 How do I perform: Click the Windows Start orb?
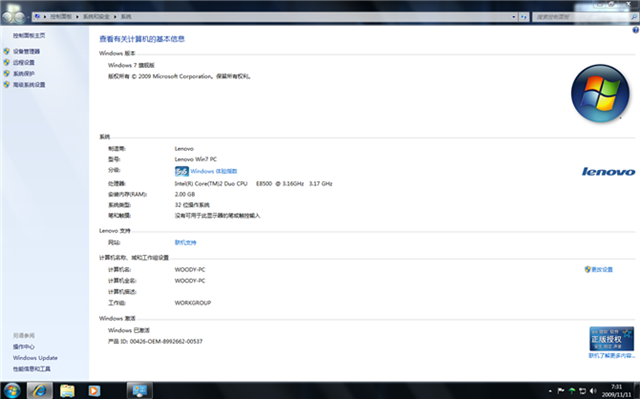[x=12, y=390]
